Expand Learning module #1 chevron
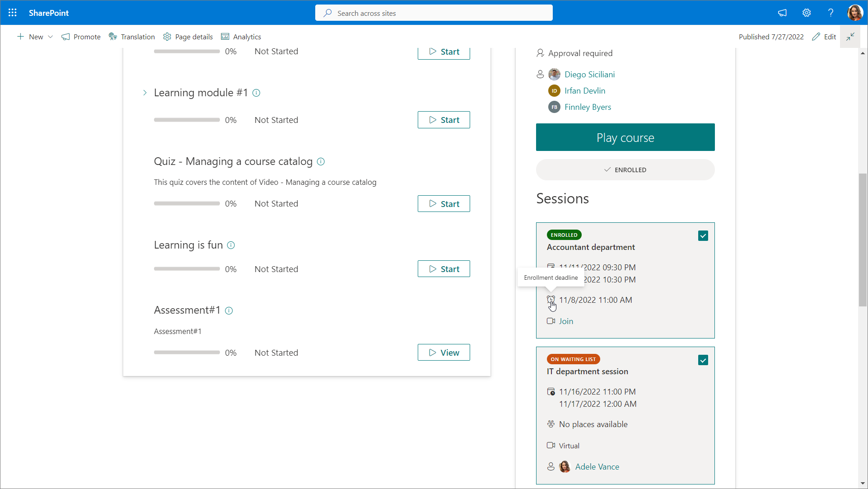This screenshot has height=489, width=868. [145, 93]
